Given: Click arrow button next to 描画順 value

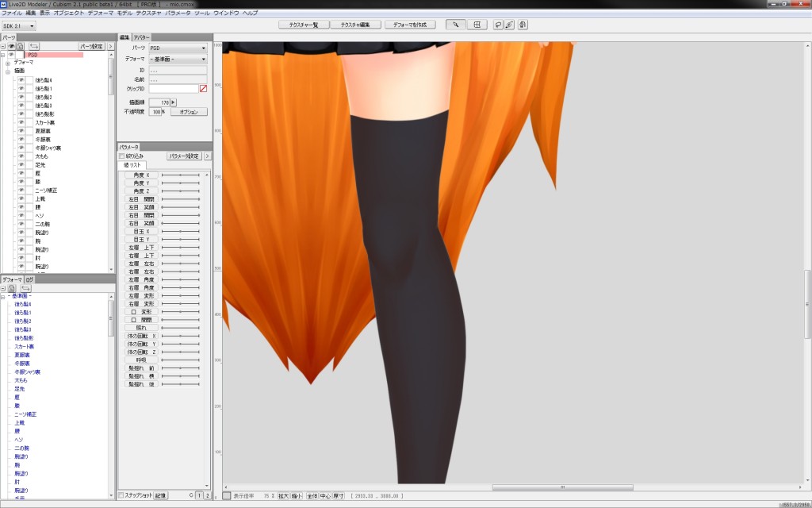Looking at the screenshot, I should pyautogui.click(x=174, y=102).
